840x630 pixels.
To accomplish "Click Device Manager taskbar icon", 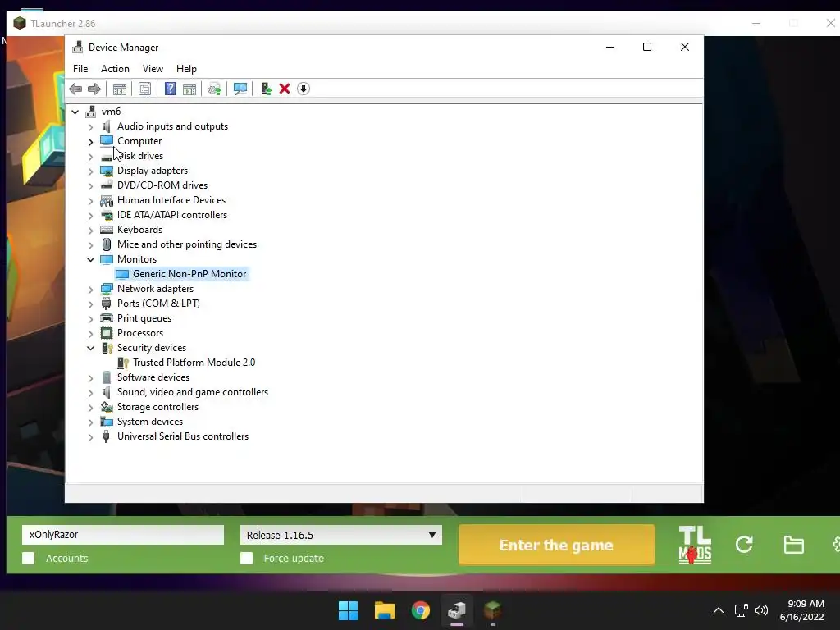I will point(457,610).
